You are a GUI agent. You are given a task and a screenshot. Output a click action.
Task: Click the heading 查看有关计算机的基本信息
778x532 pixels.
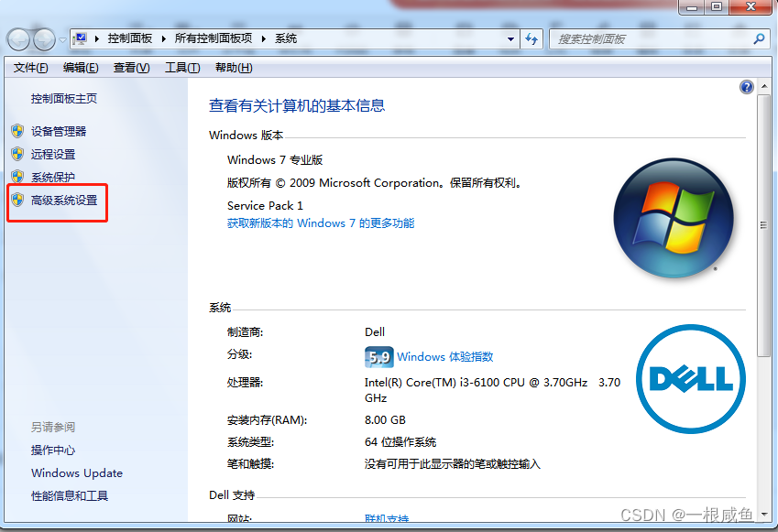point(297,105)
